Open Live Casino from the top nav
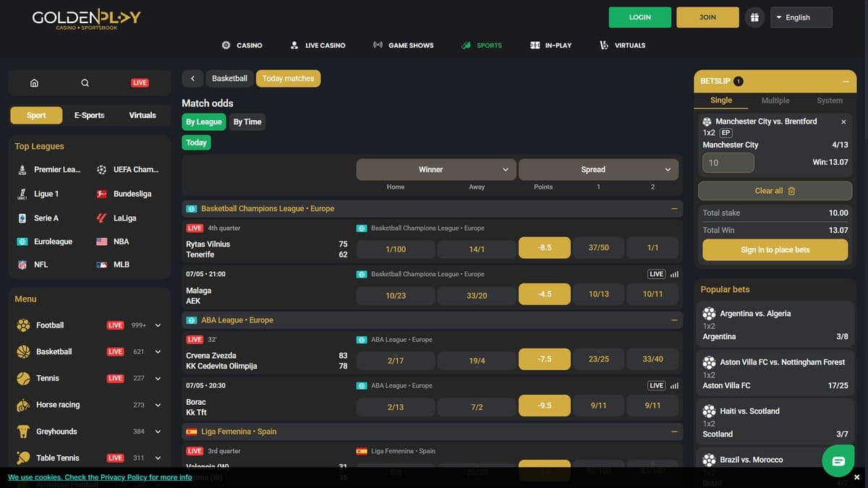 click(318, 45)
